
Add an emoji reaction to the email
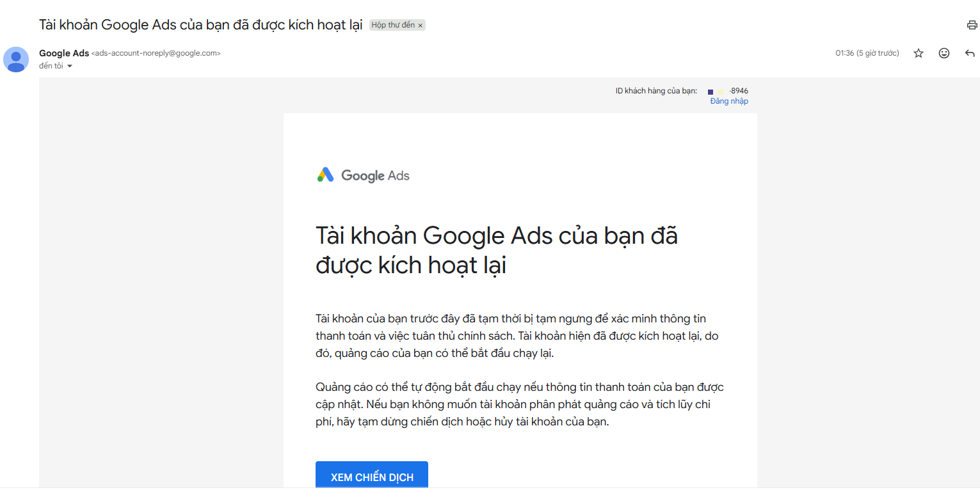click(944, 53)
